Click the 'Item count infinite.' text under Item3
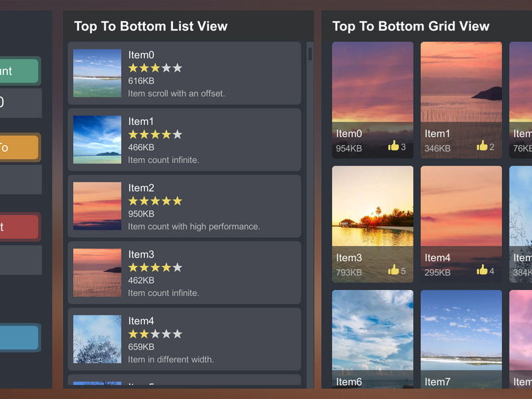 [x=164, y=293]
